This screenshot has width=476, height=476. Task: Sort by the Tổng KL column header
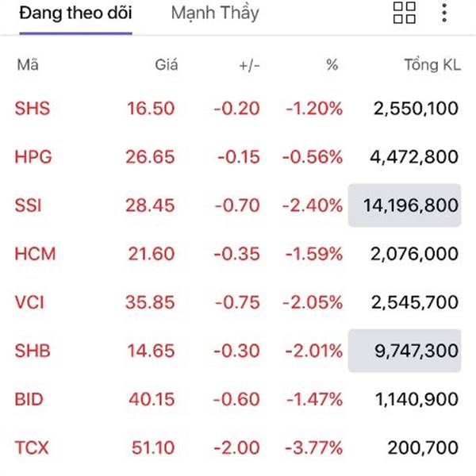pos(432,65)
